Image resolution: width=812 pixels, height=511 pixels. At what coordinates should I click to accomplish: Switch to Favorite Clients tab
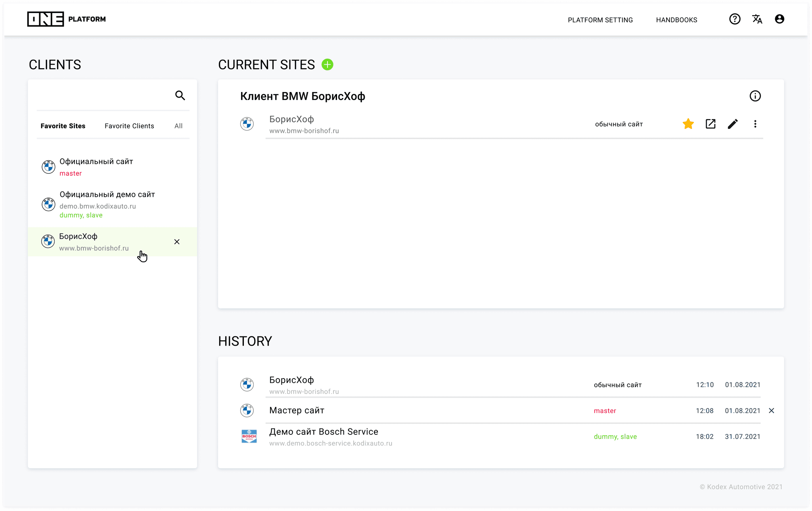coord(129,126)
